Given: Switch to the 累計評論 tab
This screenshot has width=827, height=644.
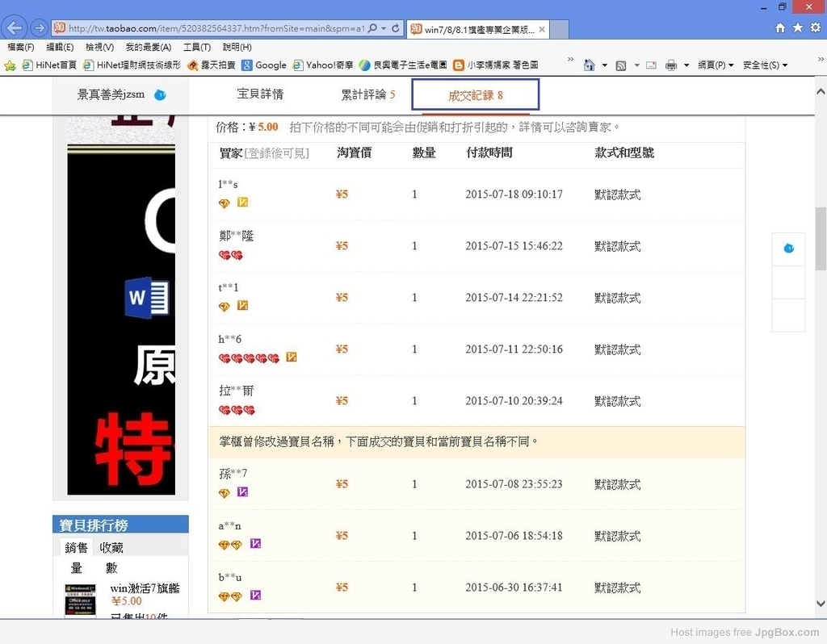Looking at the screenshot, I should (x=367, y=95).
